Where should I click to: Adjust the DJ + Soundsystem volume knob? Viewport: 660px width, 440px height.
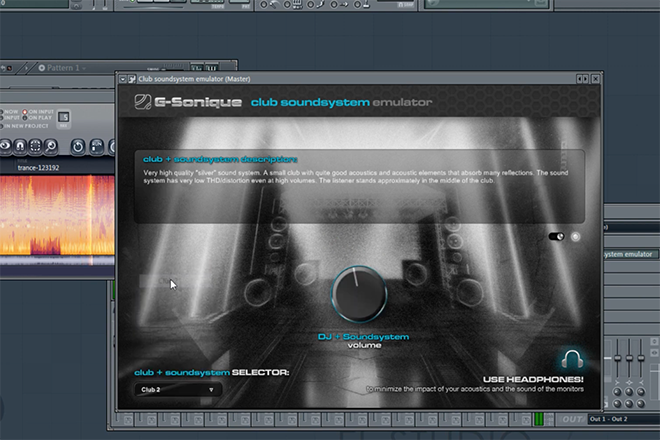[359, 294]
